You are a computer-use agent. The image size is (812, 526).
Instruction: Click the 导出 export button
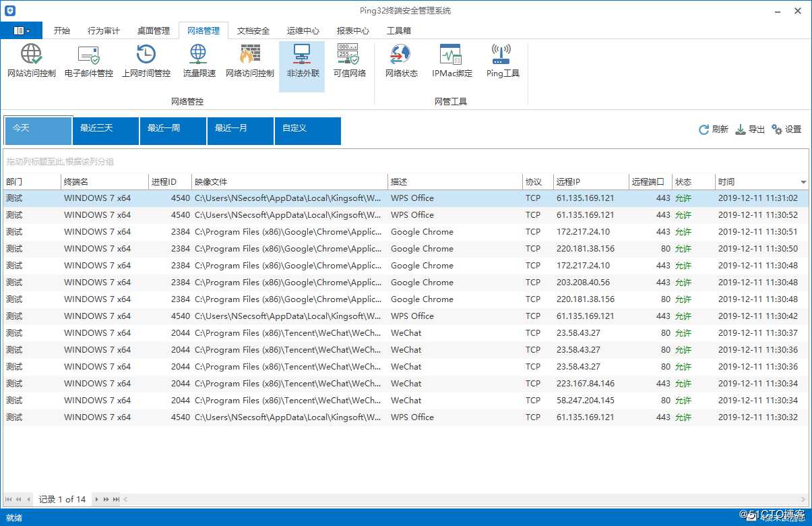pos(750,129)
